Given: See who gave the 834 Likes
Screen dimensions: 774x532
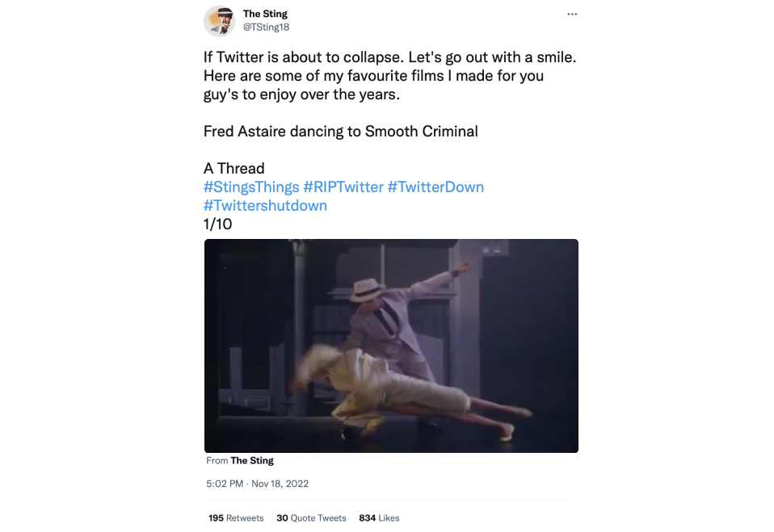Looking at the screenshot, I should click(379, 518).
